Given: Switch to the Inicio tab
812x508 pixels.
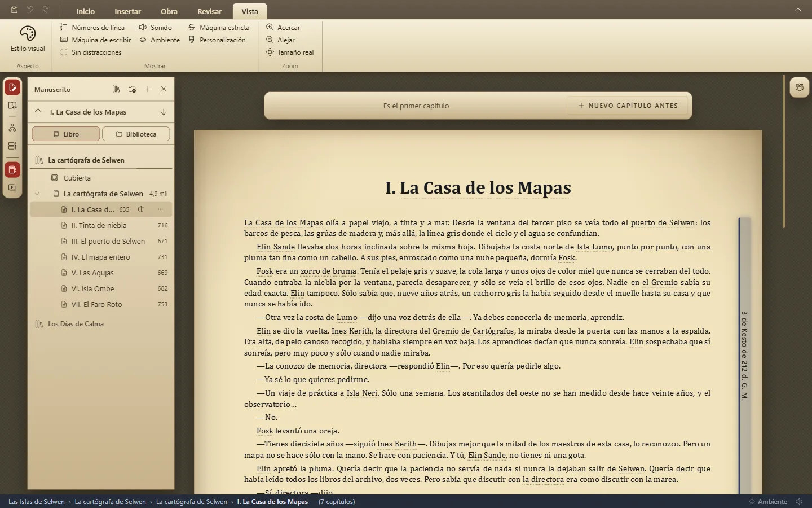Looking at the screenshot, I should pyautogui.click(x=86, y=11).
